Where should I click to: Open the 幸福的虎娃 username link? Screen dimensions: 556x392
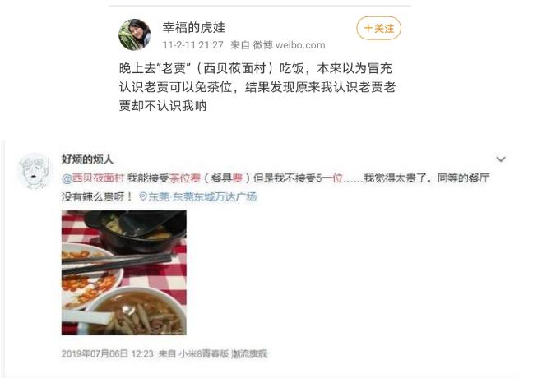click(x=193, y=27)
